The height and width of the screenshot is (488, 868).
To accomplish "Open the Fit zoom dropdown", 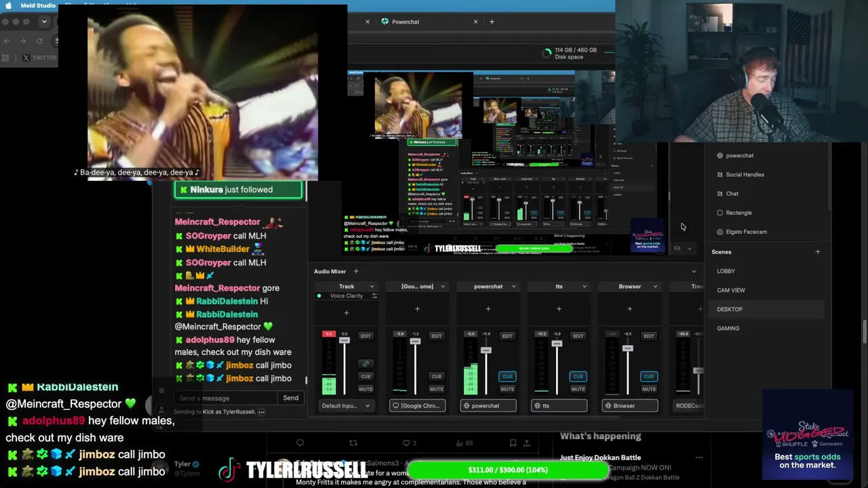I will click(x=683, y=249).
